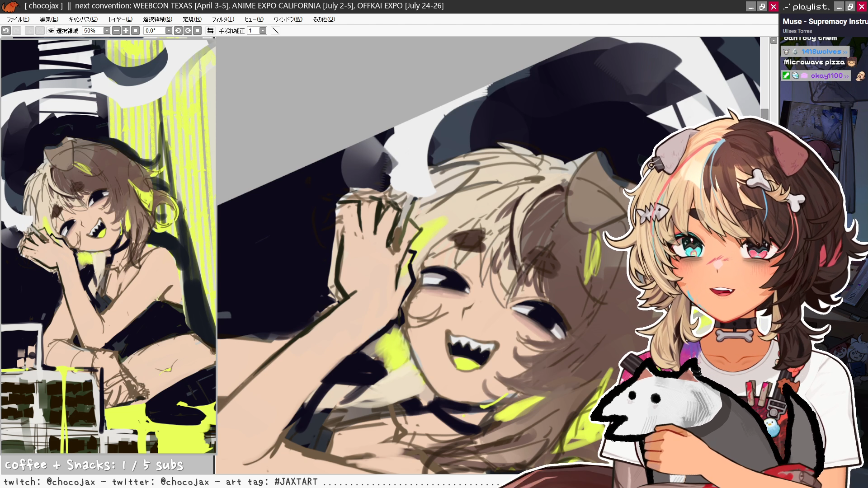The width and height of the screenshot is (868, 488).
Task: Click the 1412wolves chat username
Action: (821, 52)
